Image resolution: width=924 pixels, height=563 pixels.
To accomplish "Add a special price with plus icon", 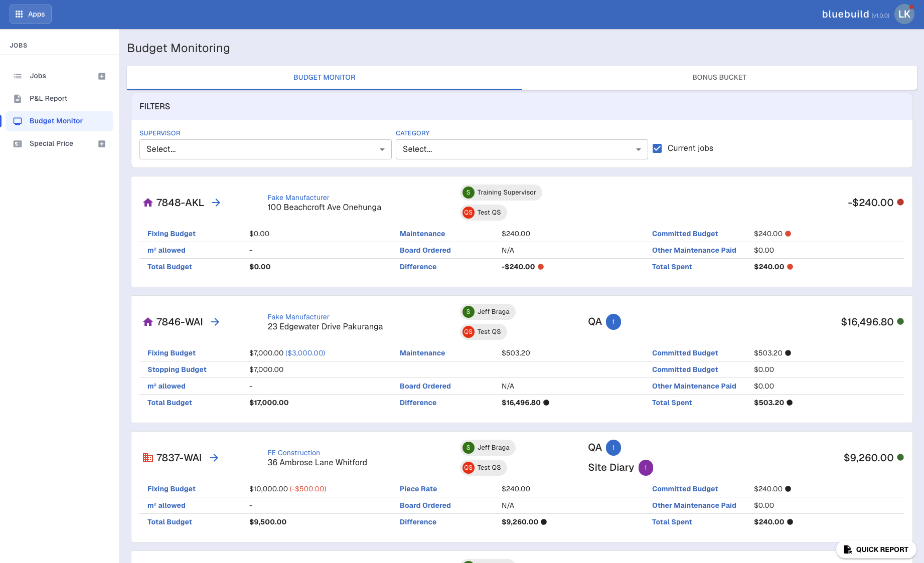I will (x=102, y=144).
